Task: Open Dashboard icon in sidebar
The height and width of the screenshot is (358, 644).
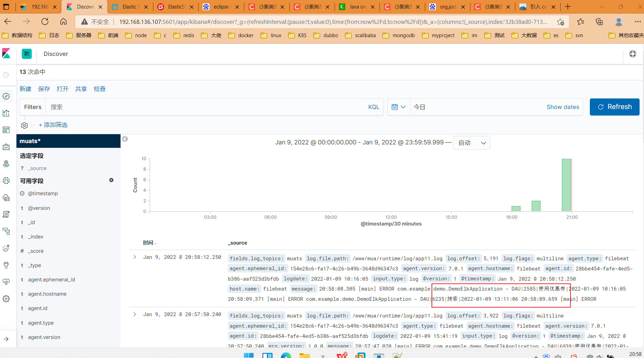Action: [6, 130]
